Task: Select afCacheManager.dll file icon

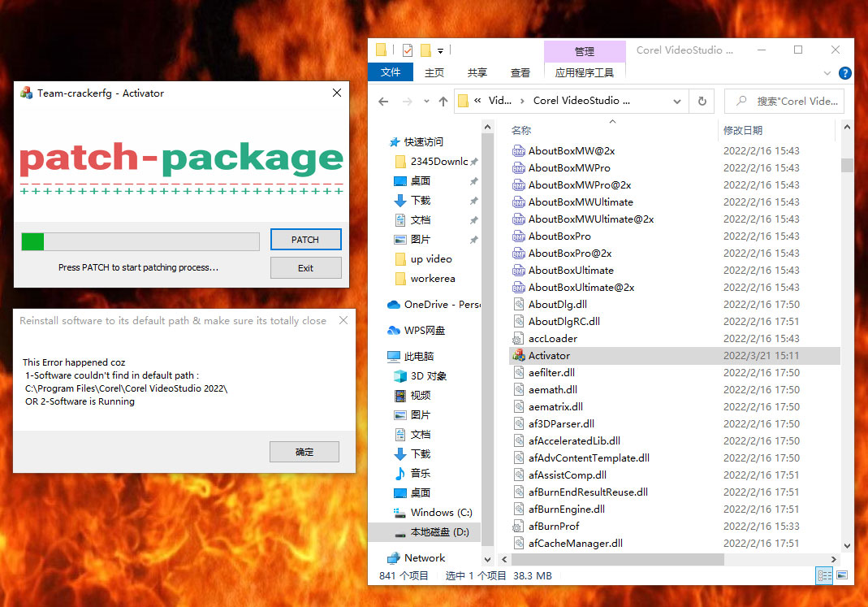Action: pos(519,544)
